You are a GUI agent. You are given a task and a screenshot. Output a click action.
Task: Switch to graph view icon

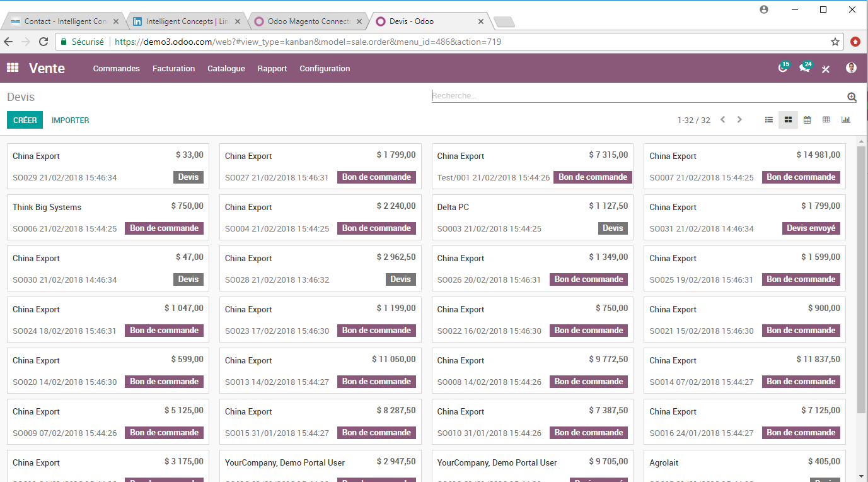(x=846, y=120)
